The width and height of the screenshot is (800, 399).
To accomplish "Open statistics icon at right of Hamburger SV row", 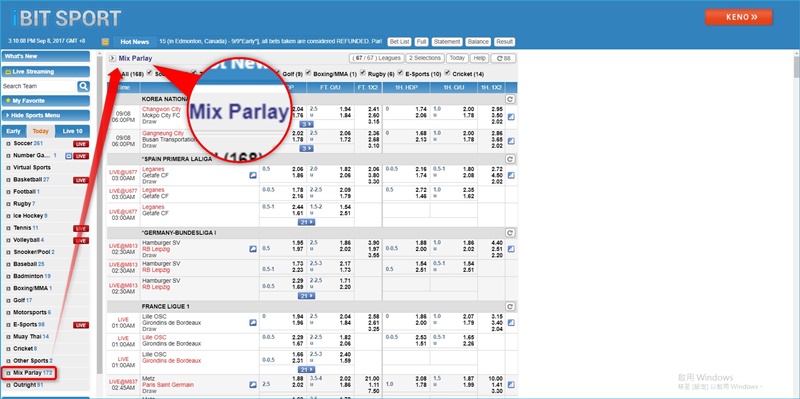I will point(511,249).
